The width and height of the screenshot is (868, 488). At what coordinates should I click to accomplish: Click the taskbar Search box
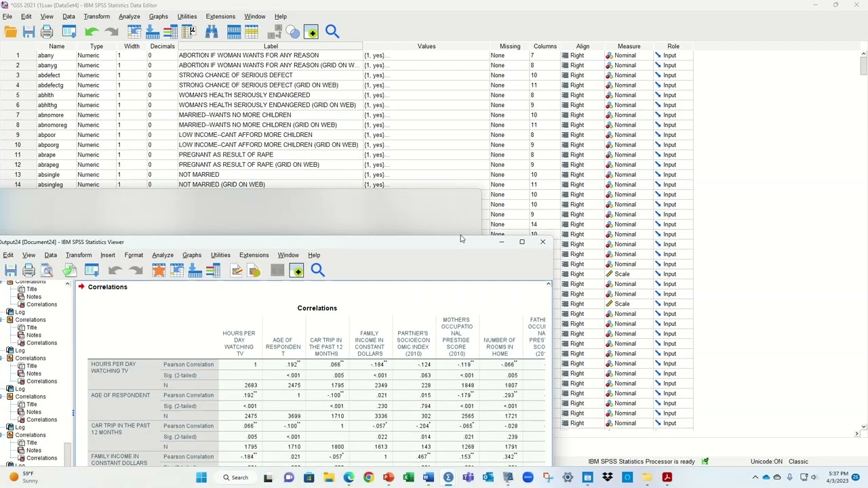point(237,477)
